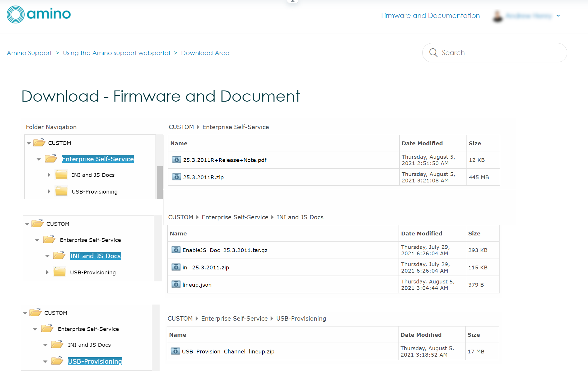Click INI and JS Docs folder icon in first tree

coord(61,175)
